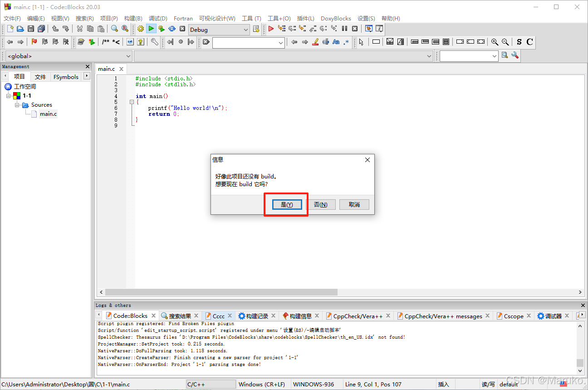The image size is (588, 390).
Task: Open the Debug build target dropdown
Action: pos(246,29)
